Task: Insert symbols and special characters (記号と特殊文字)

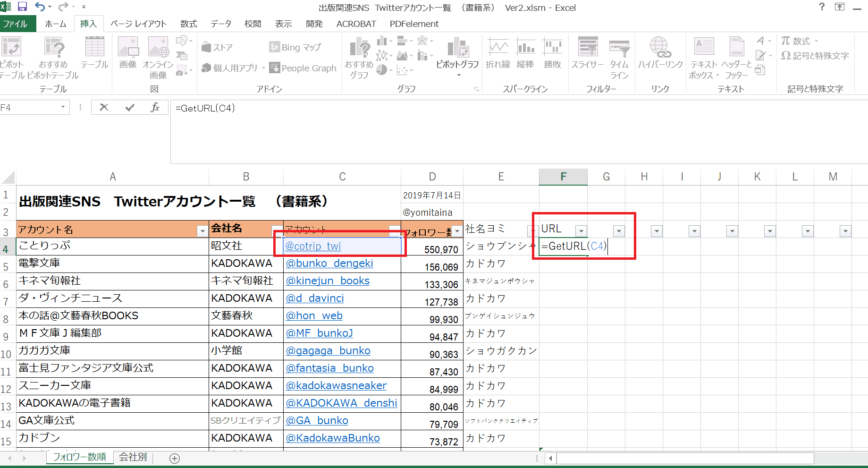Action: (815, 56)
